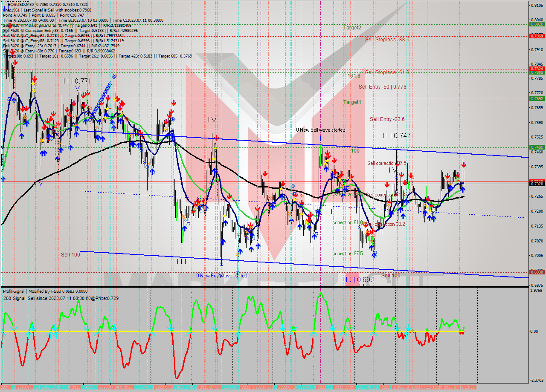Click the 0.7200 price axis value
Image resolution: width=546 pixels, height=392 pixels.
pyautogui.click(x=537, y=211)
